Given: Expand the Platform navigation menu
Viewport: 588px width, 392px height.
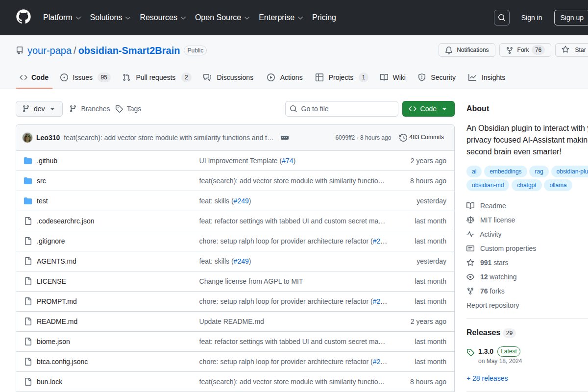Looking at the screenshot, I should 62,18.
